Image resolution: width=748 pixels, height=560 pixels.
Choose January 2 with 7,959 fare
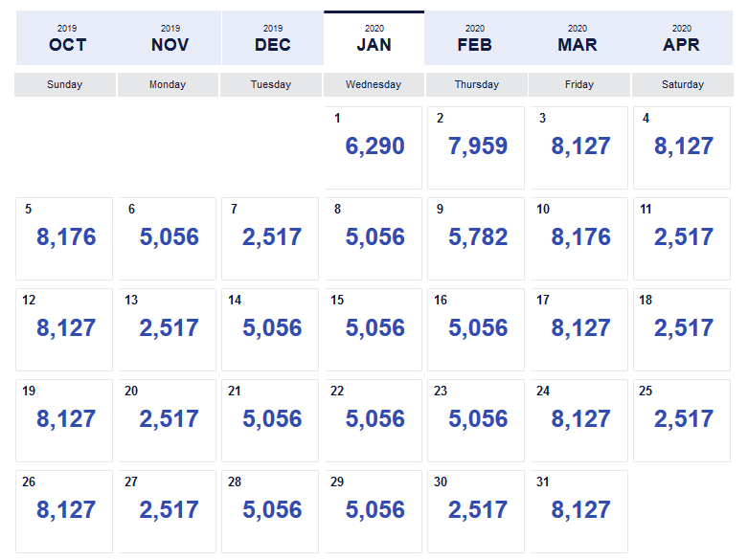click(476, 147)
